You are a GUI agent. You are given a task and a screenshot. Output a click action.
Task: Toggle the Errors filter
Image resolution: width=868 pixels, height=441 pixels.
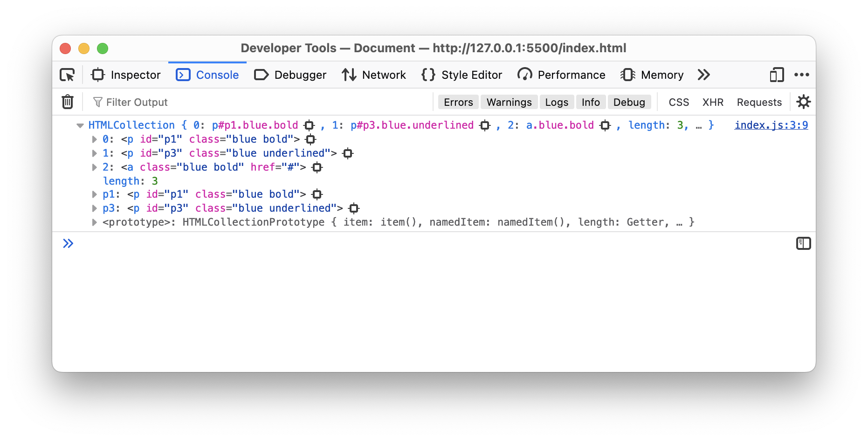(x=458, y=102)
